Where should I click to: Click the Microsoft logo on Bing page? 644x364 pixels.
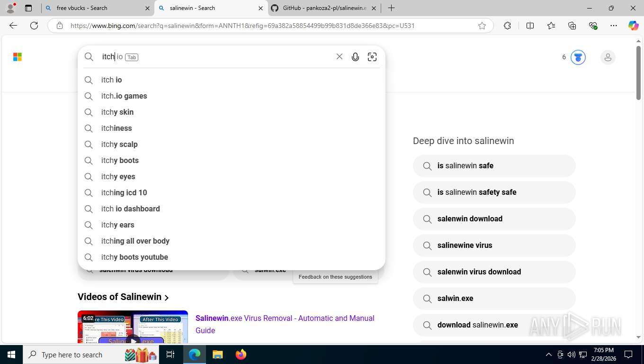pos(18,57)
